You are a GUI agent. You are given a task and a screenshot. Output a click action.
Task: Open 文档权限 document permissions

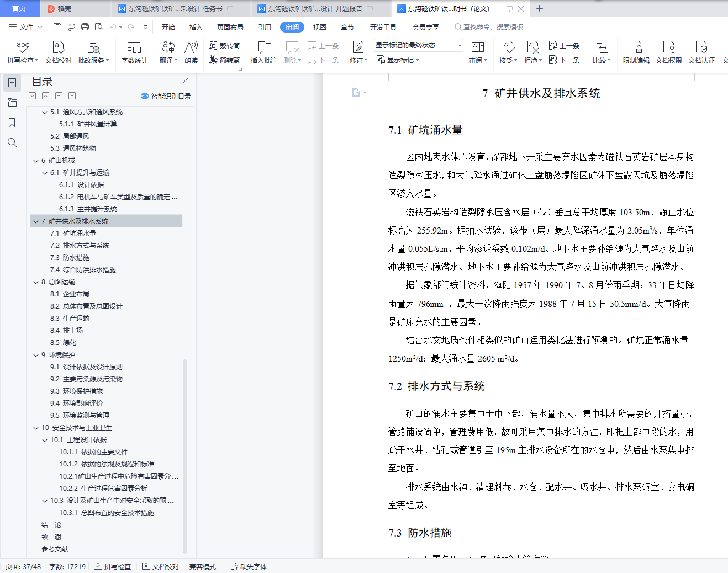pos(669,52)
